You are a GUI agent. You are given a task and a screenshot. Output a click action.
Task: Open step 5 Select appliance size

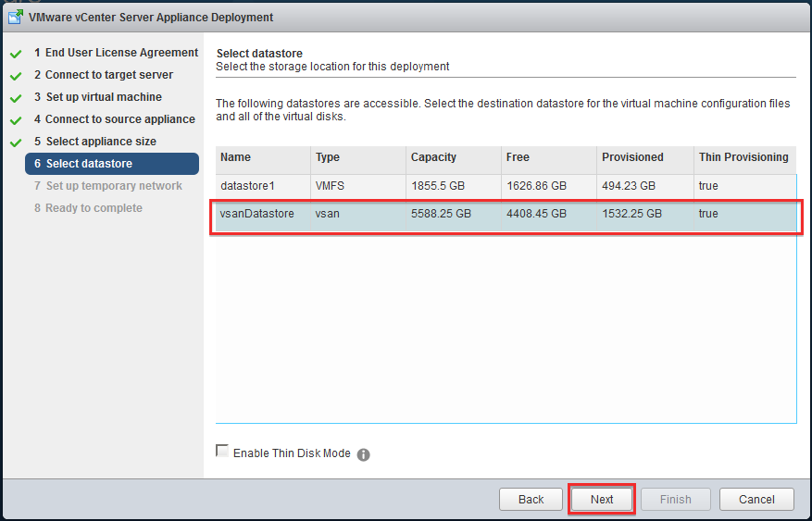[95, 142]
